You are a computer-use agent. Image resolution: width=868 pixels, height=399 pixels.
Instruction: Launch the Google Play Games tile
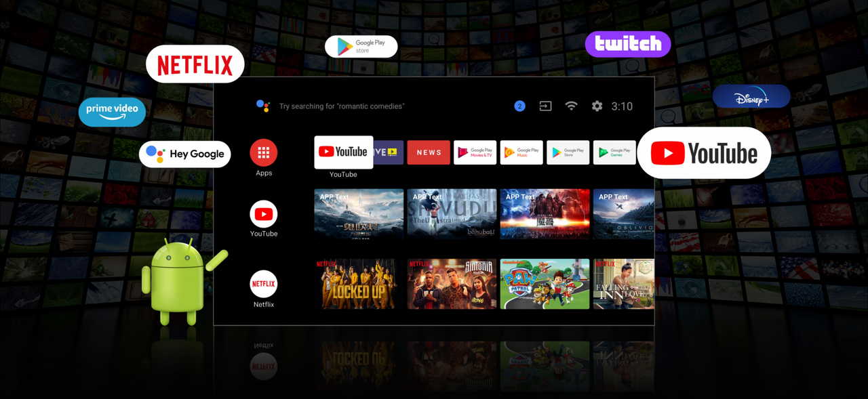pyautogui.click(x=614, y=152)
